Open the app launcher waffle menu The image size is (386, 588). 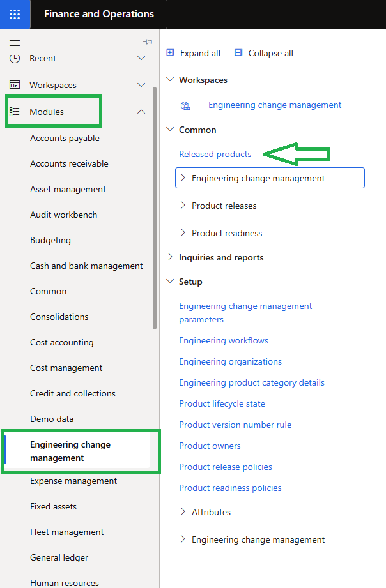tap(14, 14)
